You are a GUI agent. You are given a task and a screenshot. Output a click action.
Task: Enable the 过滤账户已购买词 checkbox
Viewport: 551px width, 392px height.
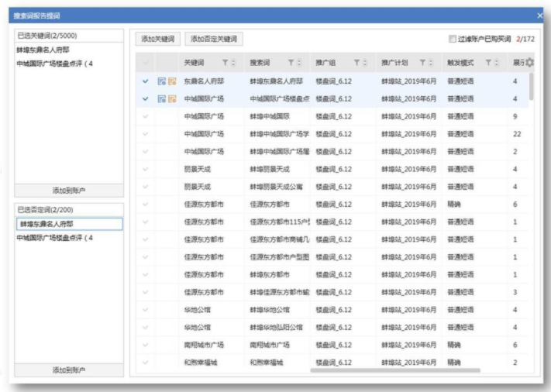[453, 39]
